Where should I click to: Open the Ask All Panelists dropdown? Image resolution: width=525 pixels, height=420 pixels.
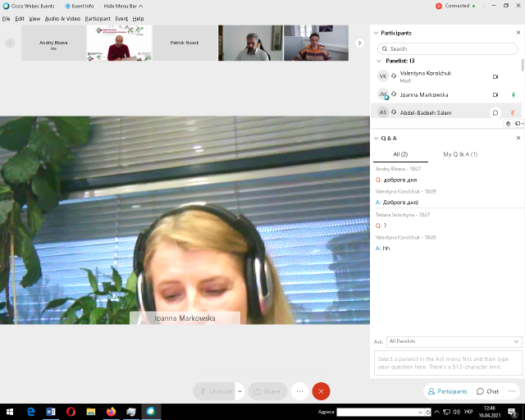pyautogui.click(x=454, y=341)
